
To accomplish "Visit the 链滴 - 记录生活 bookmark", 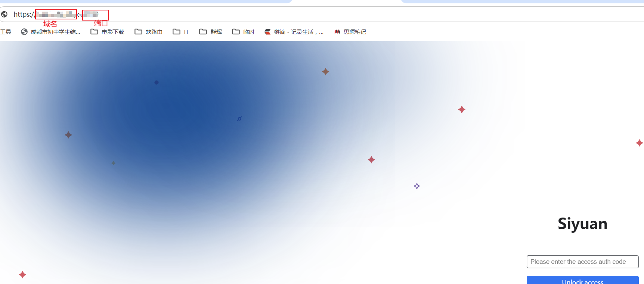I will [294, 32].
